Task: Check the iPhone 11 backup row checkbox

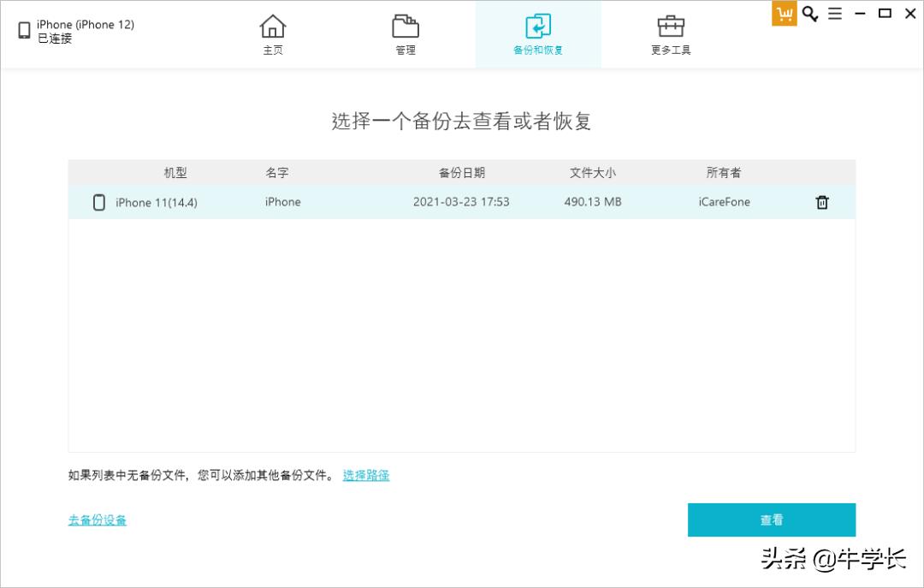Action: [98, 202]
